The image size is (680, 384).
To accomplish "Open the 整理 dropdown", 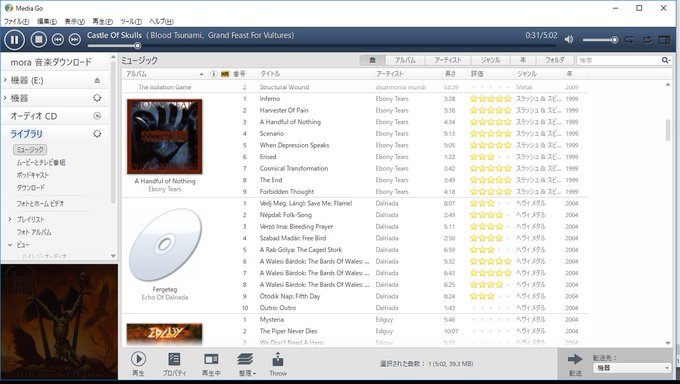I will click(246, 364).
